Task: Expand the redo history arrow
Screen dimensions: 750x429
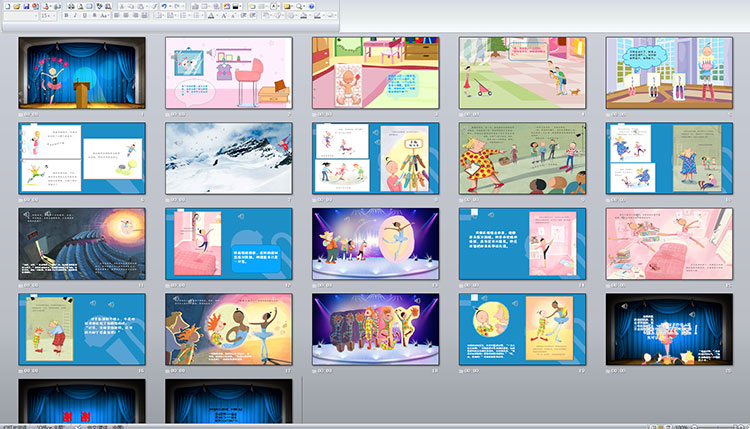Action: tap(183, 6)
